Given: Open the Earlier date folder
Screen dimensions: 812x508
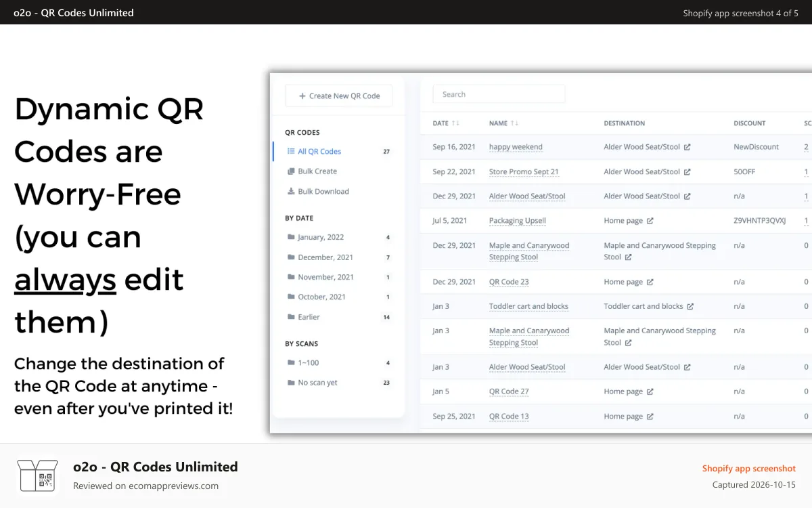Looking at the screenshot, I should click(309, 317).
